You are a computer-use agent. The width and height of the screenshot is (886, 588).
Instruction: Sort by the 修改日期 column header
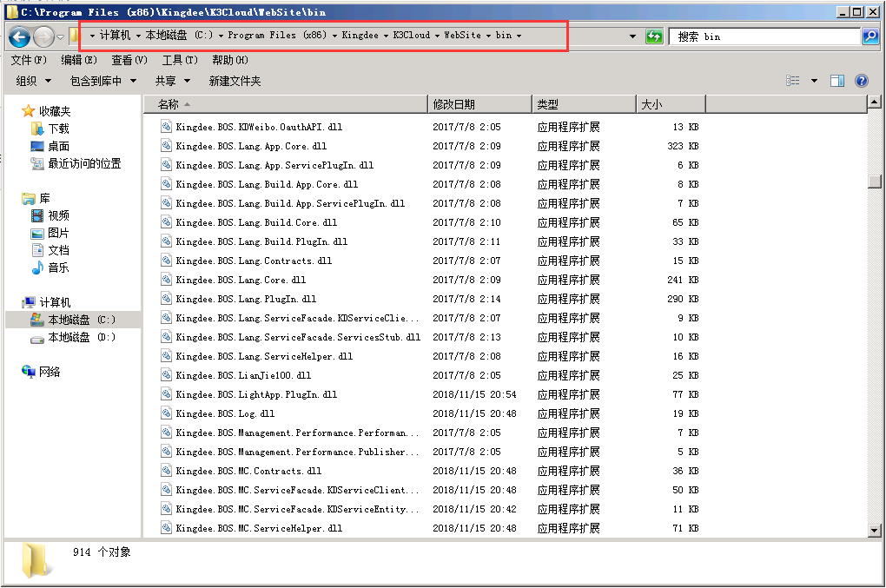pos(479,104)
